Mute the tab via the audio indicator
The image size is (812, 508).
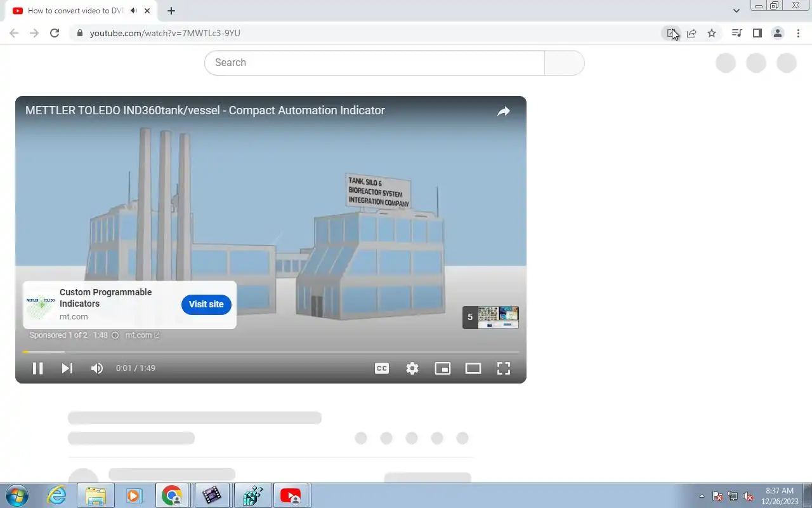tap(133, 11)
